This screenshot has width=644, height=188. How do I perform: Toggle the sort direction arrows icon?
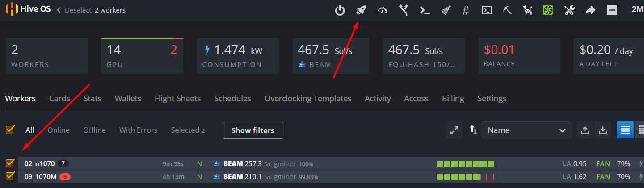click(473, 130)
